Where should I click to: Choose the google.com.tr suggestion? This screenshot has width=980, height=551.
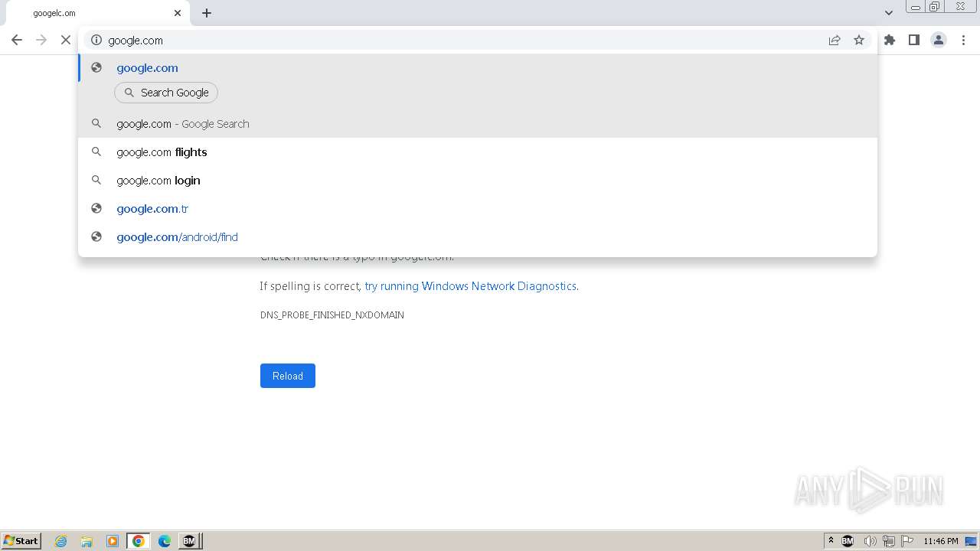[x=478, y=208]
